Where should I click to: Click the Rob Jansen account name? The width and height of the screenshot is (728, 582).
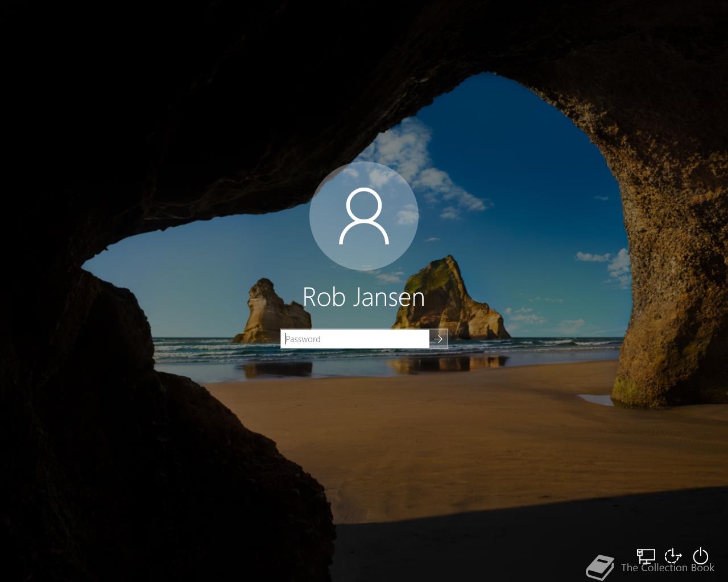tap(364, 297)
